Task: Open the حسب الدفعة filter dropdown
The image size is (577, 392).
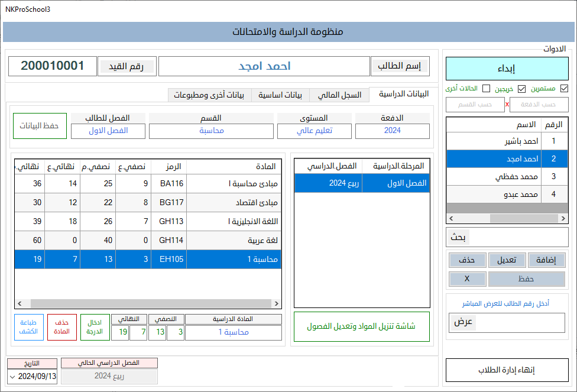Action: coord(539,105)
